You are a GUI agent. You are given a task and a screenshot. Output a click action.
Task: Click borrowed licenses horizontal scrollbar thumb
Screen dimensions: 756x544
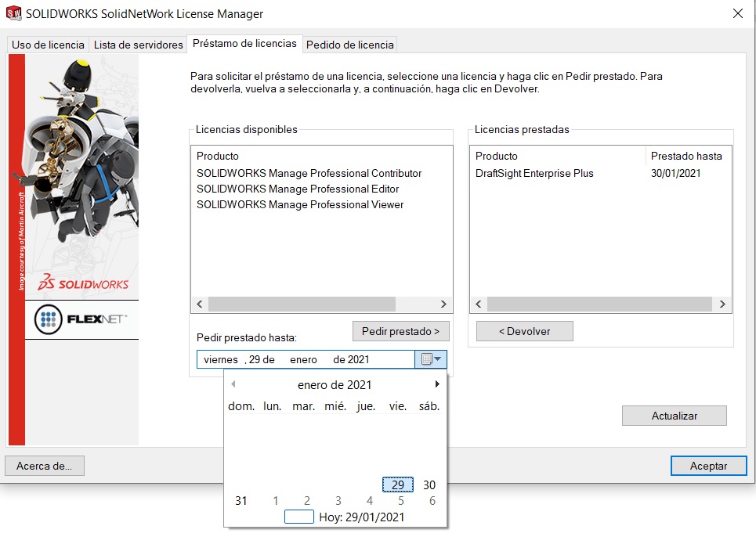point(599,304)
